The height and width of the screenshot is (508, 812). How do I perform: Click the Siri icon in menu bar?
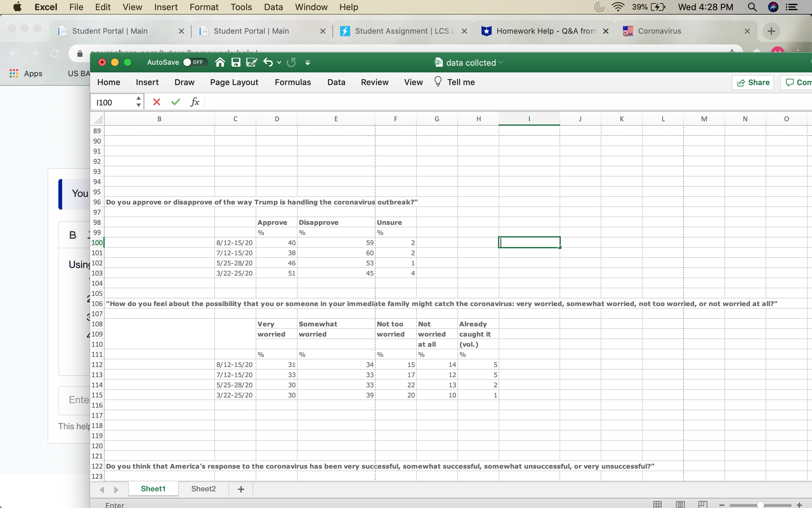coord(773,7)
